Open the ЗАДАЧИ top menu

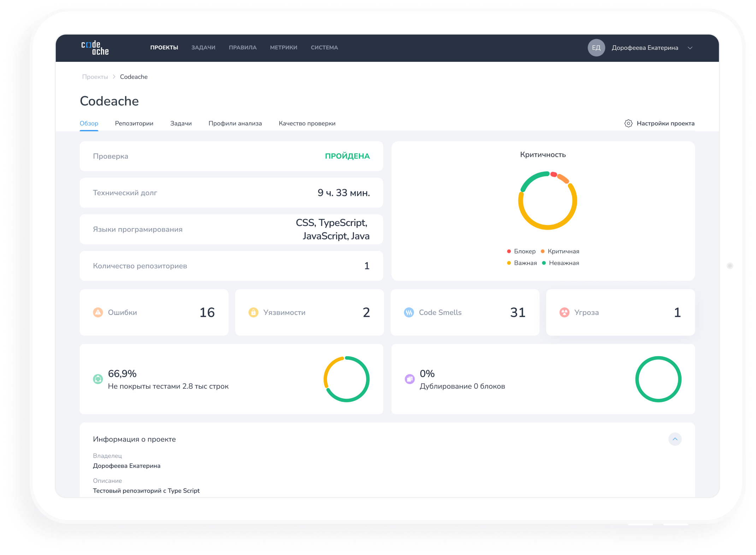point(203,48)
